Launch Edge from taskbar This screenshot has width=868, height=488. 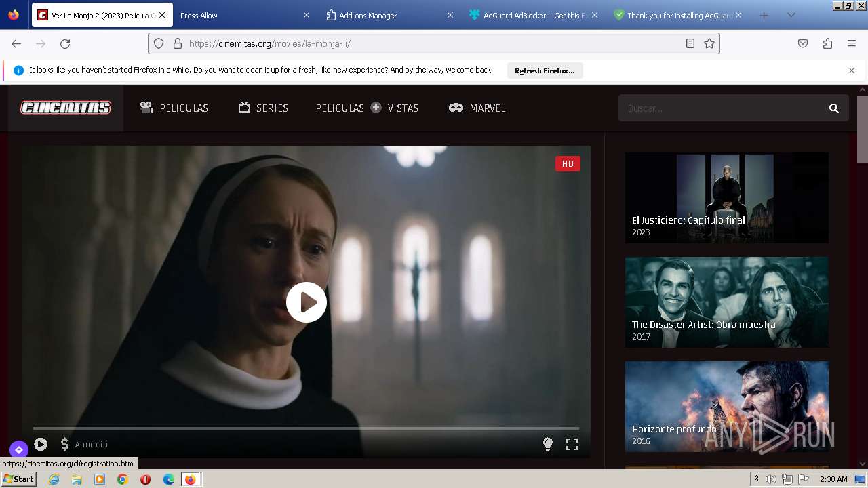point(169,479)
